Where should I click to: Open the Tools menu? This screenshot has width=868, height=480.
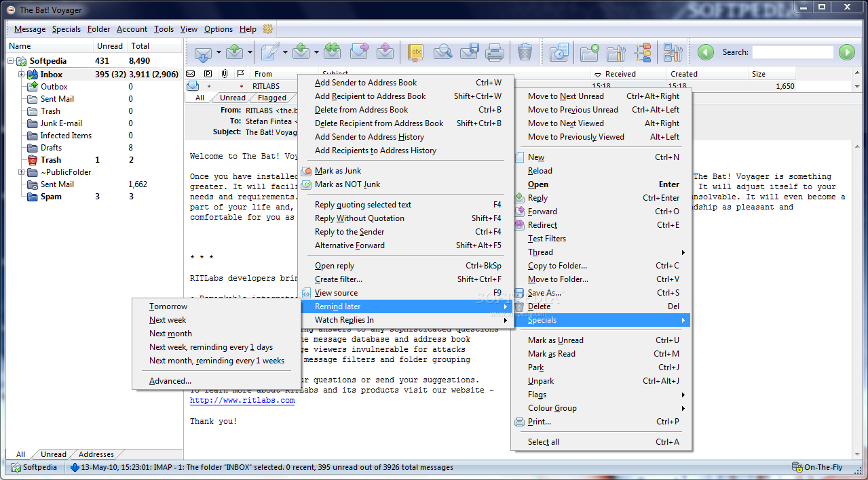pos(164,29)
